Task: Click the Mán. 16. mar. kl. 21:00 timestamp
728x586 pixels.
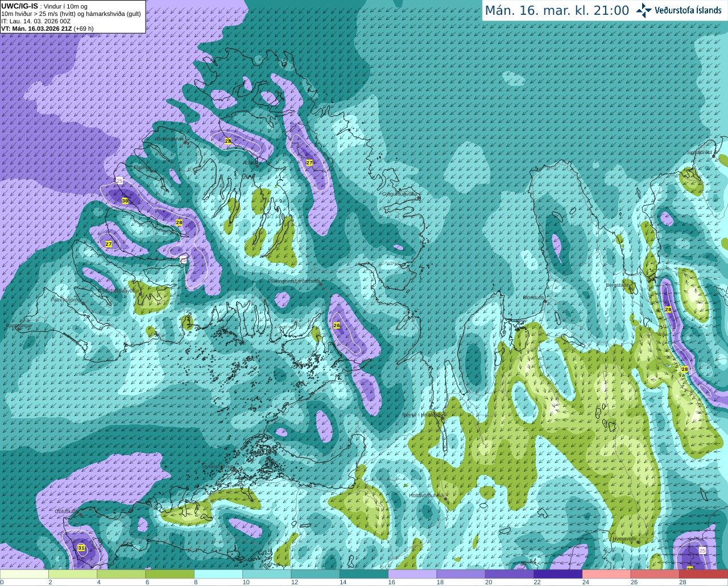Action: [557, 10]
